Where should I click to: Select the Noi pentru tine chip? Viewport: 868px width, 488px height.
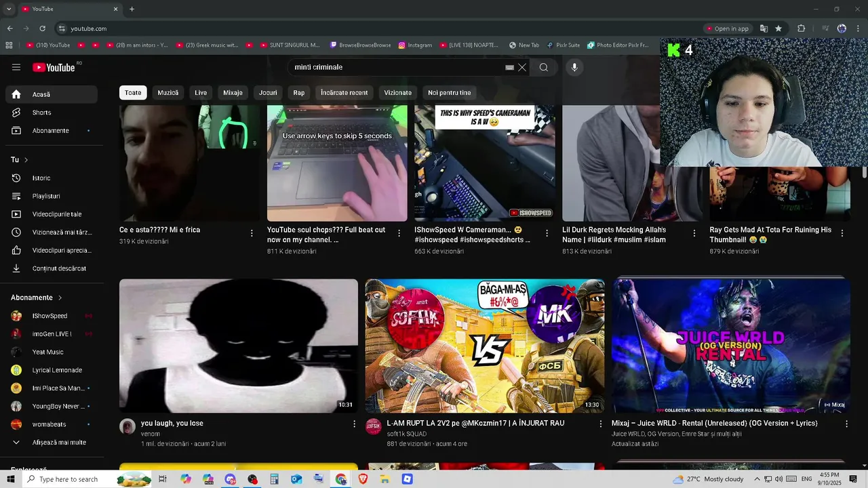[x=449, y=93]
